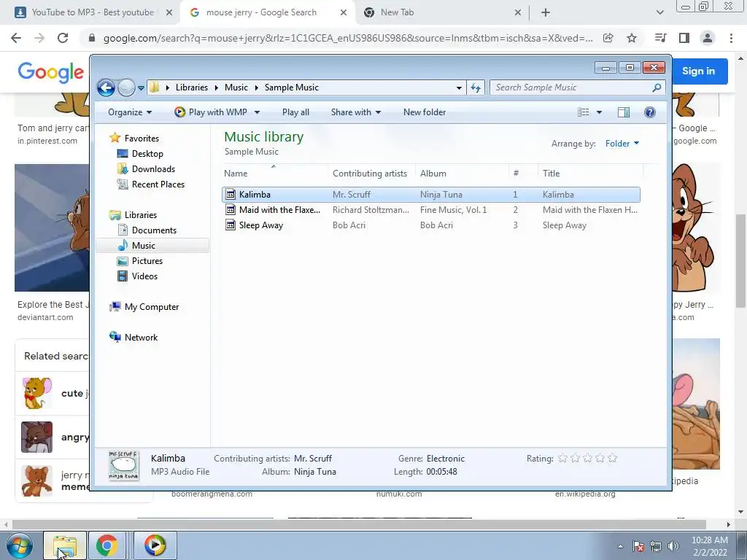Open the Pictures library
Viewport: 747px width, 560px height.
pos(147,261)
